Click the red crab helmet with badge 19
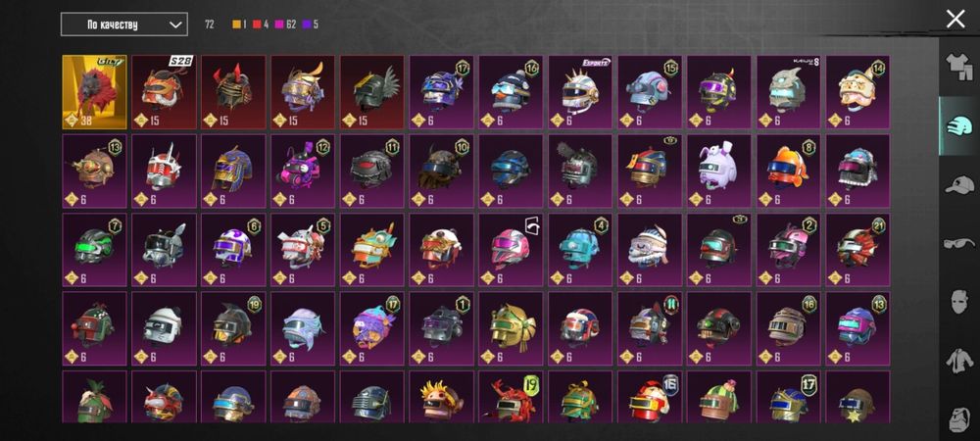 pyautogui.click(x=512, y=397)
